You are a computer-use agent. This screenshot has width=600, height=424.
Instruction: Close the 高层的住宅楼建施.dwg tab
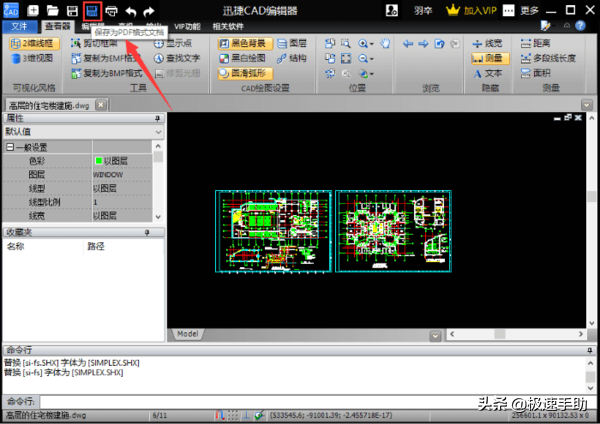point(101,104)
